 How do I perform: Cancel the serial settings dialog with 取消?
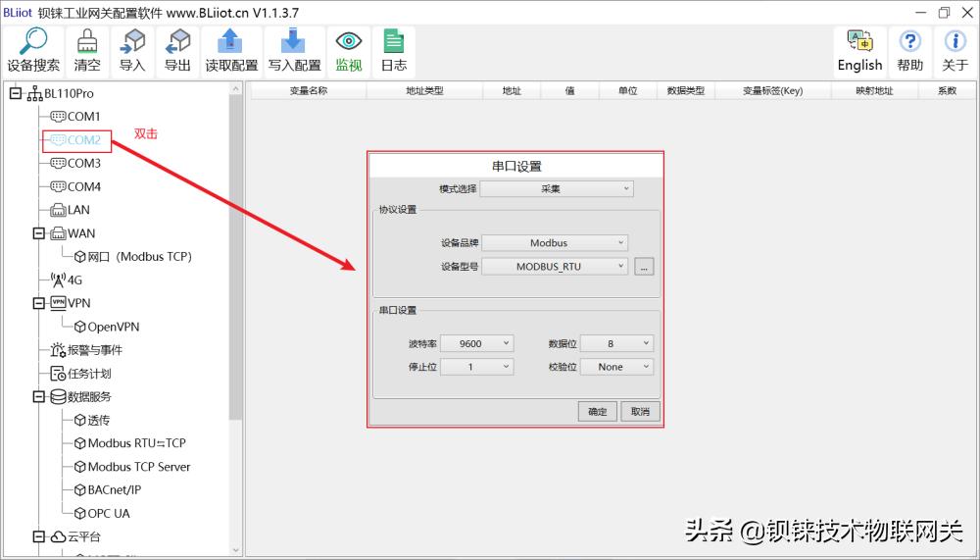tap(640, 411)
